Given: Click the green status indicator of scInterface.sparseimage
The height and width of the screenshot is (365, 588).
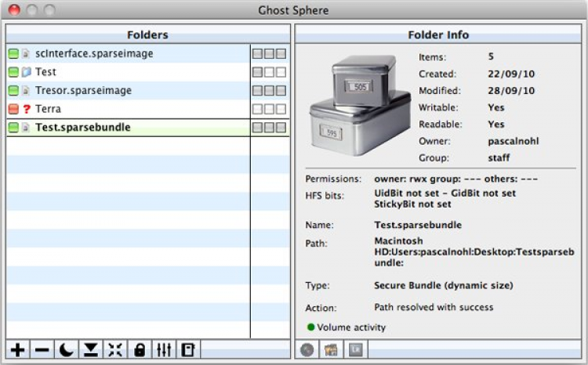Looking at the screenshot, I should pos(13,53).
